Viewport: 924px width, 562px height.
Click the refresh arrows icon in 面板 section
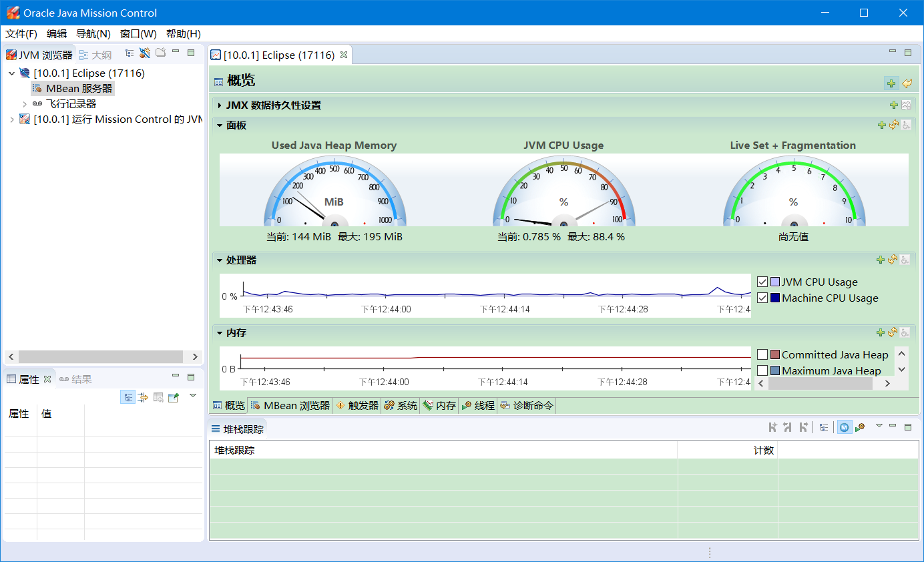[x=893, y=125]
